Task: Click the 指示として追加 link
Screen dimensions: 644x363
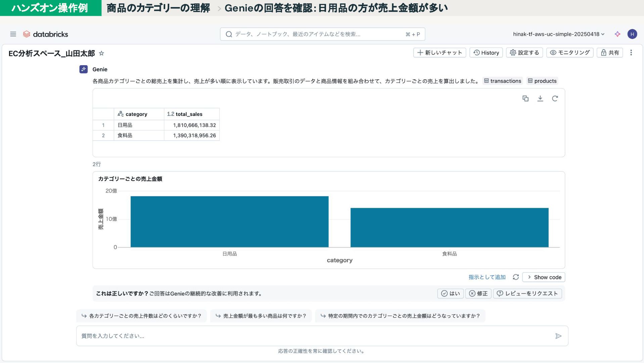Action: 487,277
